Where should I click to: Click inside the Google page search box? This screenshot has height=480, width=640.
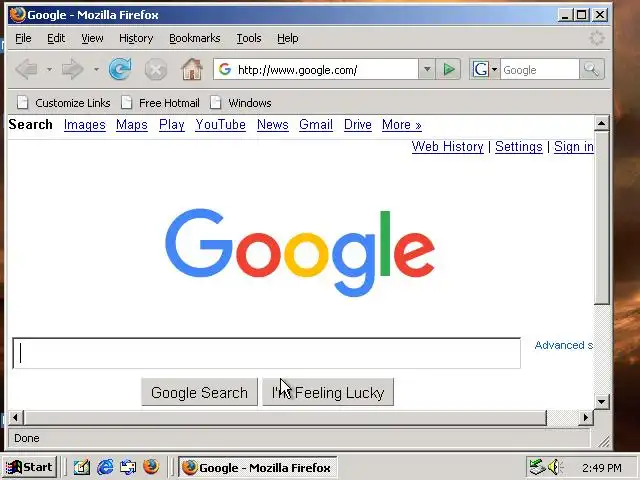267,353
